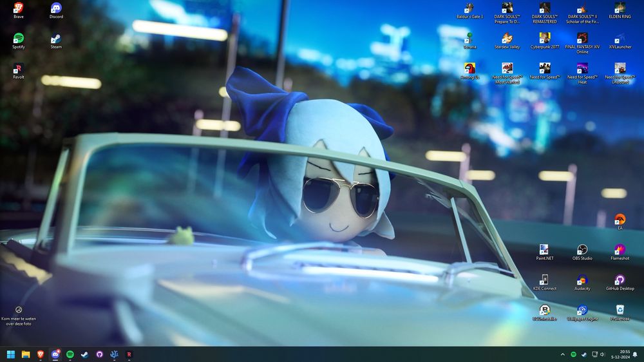Select DARK SOULS Prepare To Die shortcut
This screenshot has height=362, width=644.
(x=507, y=13)
